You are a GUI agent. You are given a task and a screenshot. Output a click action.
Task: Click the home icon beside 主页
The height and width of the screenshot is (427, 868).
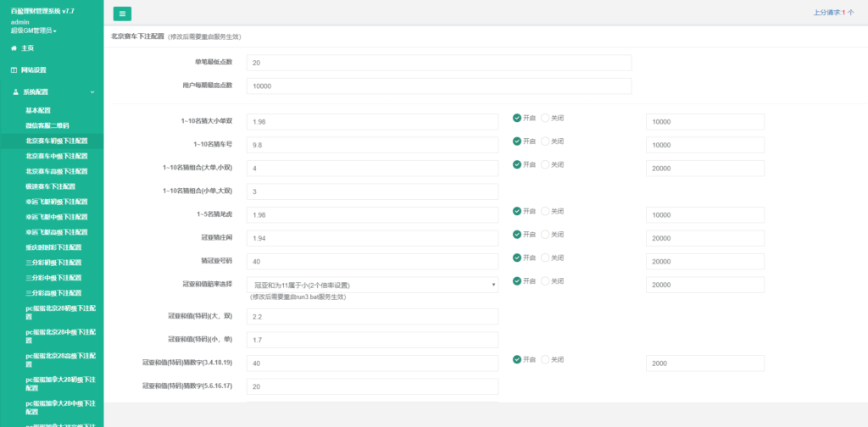tap(14, 48)
